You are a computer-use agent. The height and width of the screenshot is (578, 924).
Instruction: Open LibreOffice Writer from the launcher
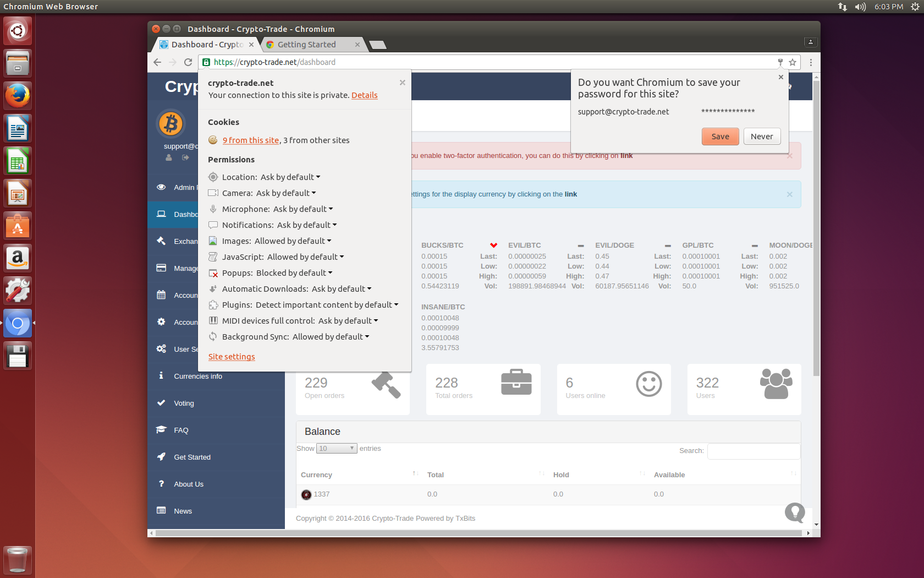click(18, 128)
